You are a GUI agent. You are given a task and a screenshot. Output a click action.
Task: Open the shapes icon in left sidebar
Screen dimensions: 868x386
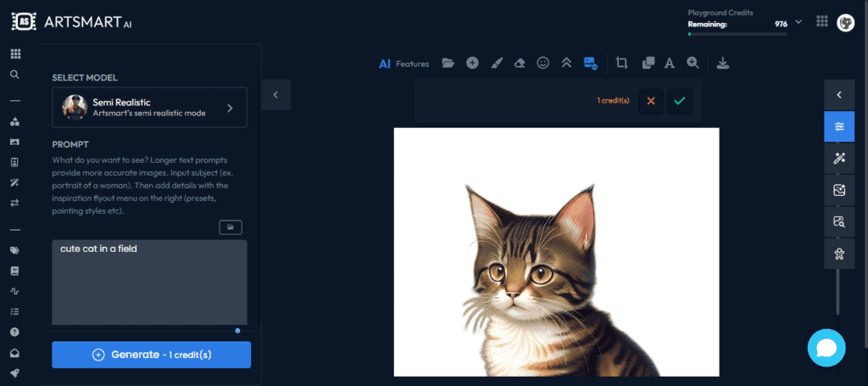(x=15, y=122)
